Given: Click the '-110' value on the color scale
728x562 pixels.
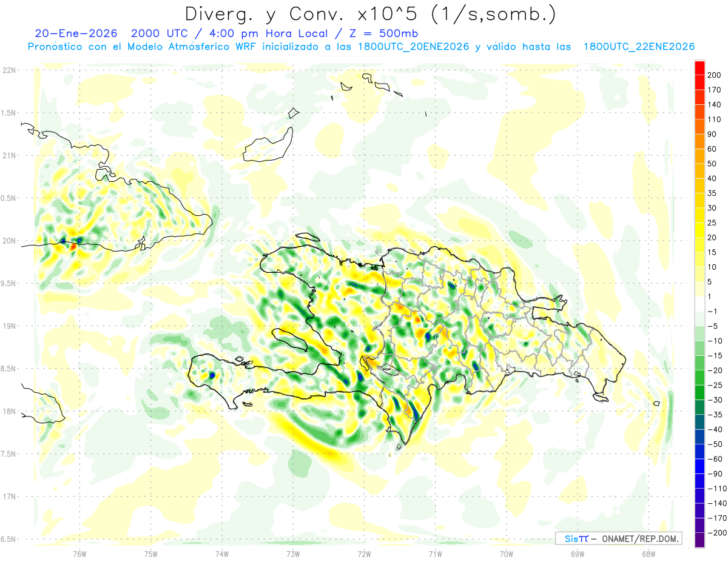Looking at the screenshot, I should tap(716, 489).
